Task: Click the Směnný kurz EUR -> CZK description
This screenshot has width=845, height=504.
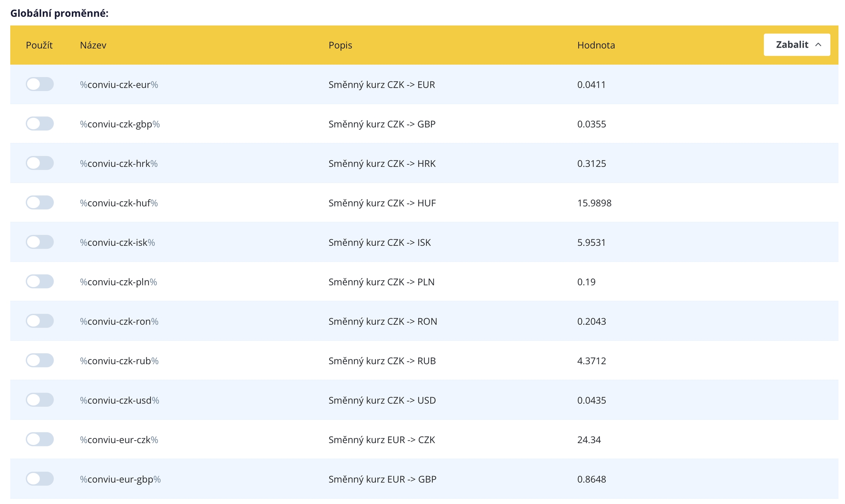Action: pos(381,439)
